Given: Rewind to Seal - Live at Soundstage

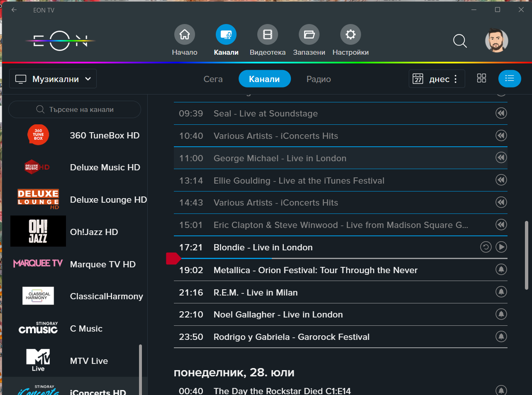Looking at the screenshot, I should 501,113.
